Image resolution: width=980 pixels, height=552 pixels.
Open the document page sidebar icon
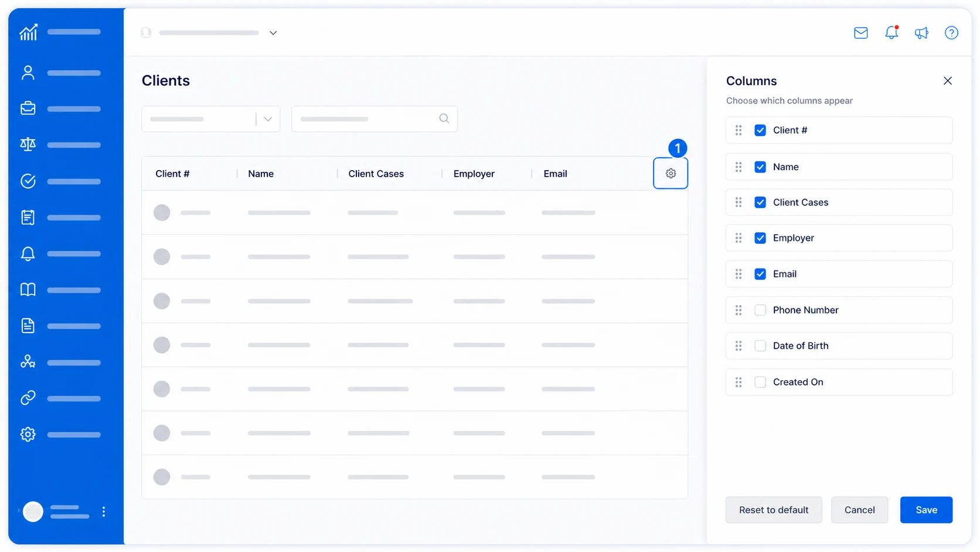(x=28, y=326)
